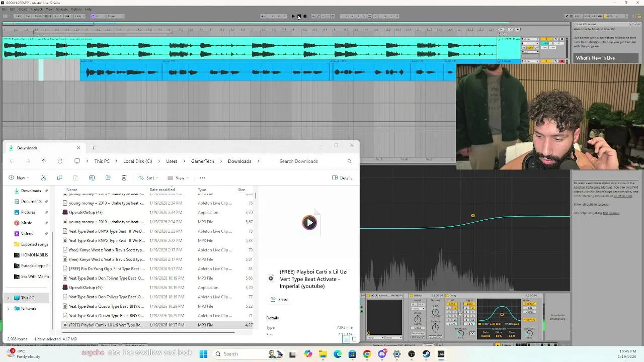Toggle Delay freeze infinity button
This screenshot has height=362, width=644.
[472, 333]
